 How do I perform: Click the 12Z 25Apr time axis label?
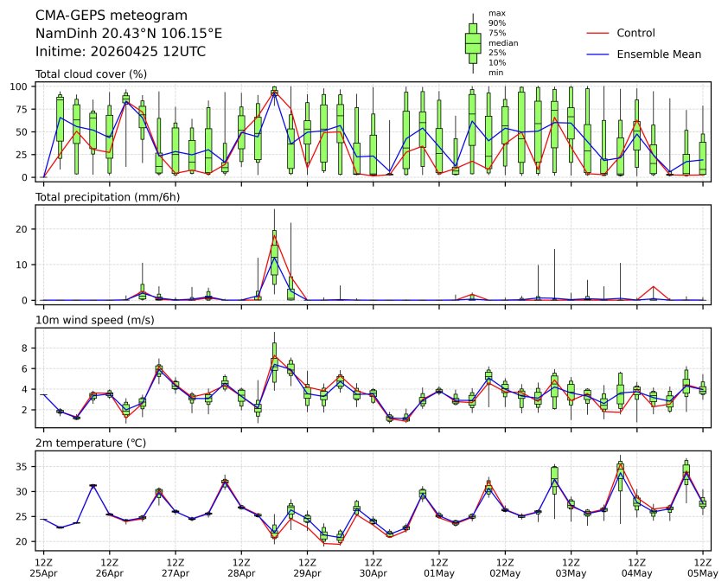click(x=43, y=567)
